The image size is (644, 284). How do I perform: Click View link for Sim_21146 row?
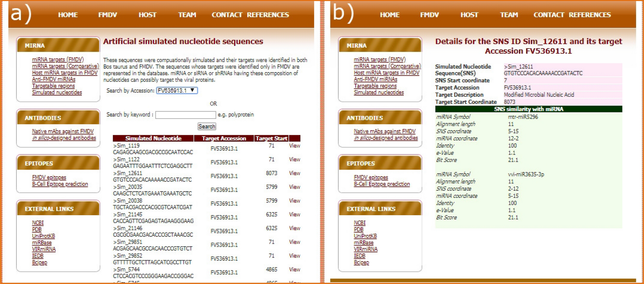tap(295, 229)
